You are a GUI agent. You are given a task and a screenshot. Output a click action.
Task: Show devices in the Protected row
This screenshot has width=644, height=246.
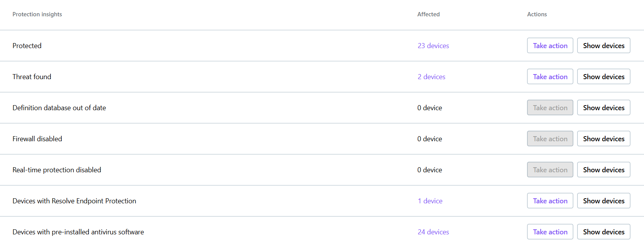pos(603,45)
